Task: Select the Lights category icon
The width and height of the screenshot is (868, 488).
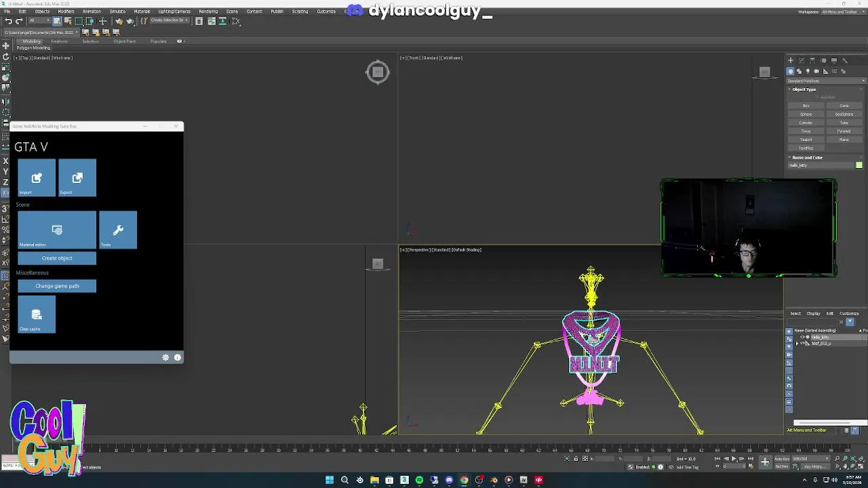Action: 808,71
